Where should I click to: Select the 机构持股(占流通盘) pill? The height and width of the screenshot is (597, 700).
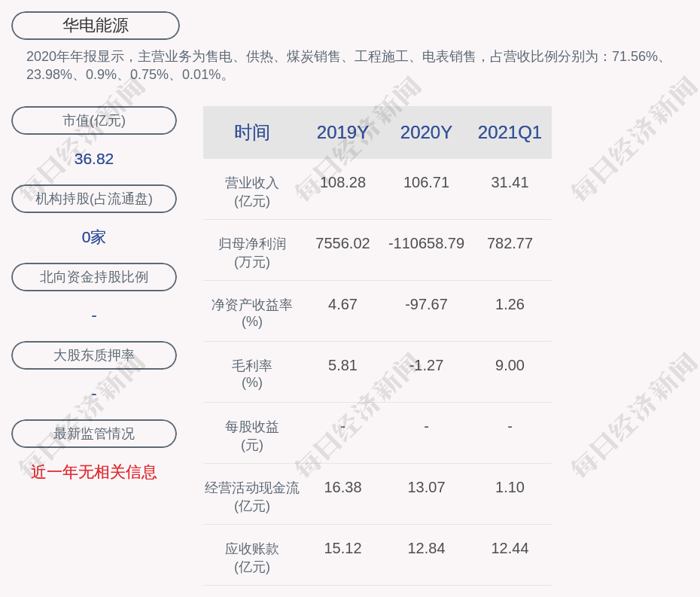click(x=94, y=199)
